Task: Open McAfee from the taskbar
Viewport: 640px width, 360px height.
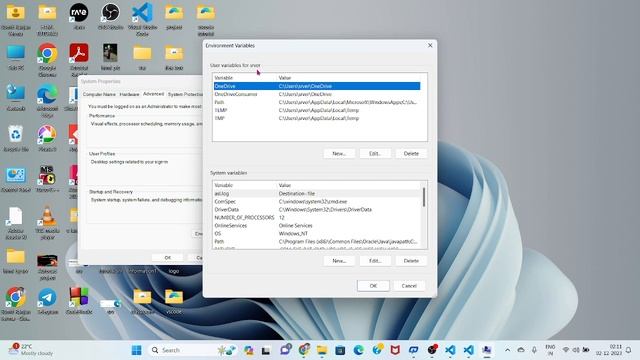Action: [x=395, y=350]
